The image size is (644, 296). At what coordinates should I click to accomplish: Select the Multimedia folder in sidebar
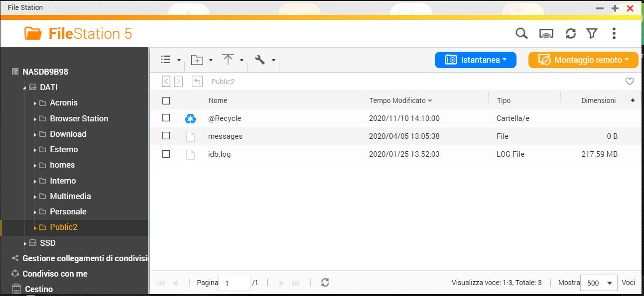pyautogui.click(x=70, y=196)
